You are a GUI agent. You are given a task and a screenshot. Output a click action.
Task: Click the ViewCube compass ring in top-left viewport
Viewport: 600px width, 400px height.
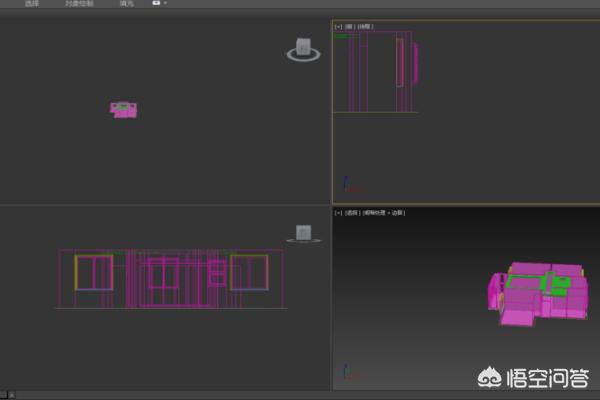coord(303,57)
